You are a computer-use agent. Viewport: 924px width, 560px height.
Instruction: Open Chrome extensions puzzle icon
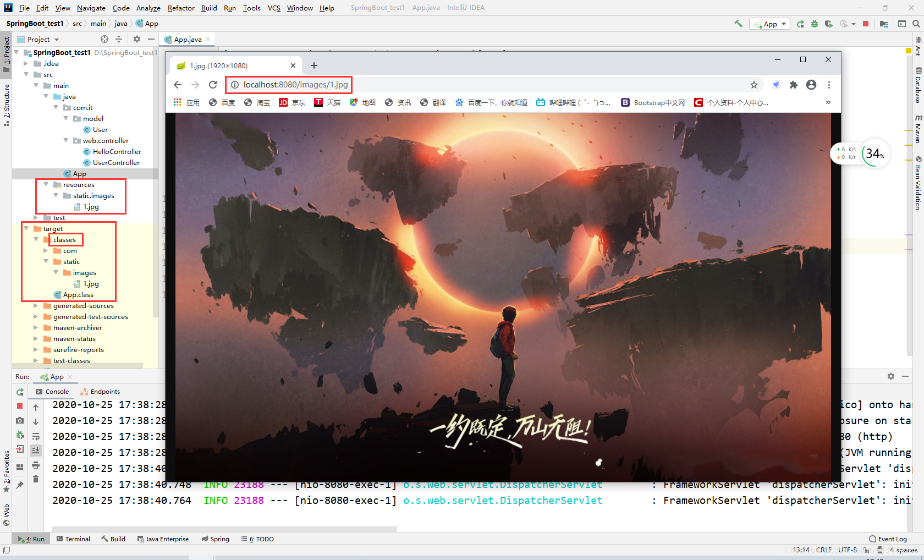pyautogui.click(x=793, y=85)
